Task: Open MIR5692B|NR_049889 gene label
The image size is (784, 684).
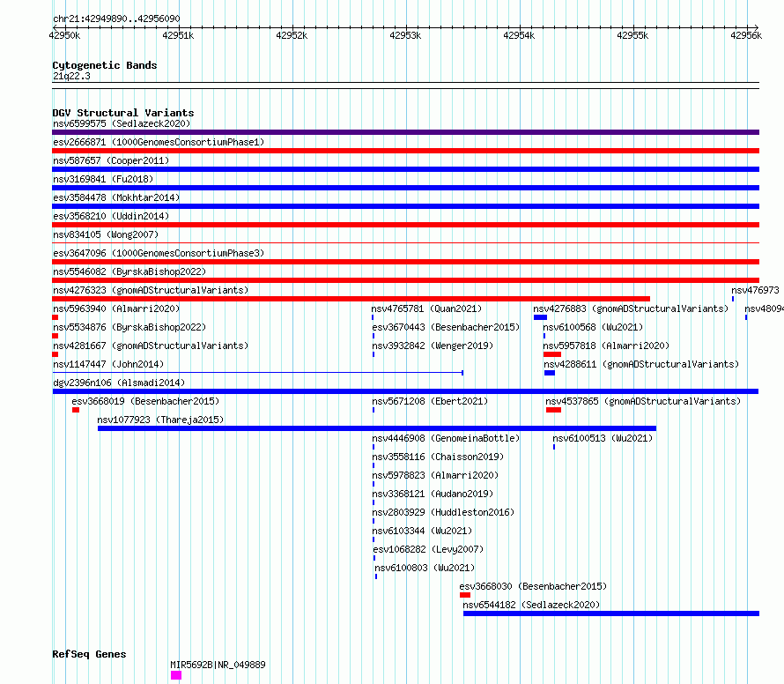Action: 218,665
